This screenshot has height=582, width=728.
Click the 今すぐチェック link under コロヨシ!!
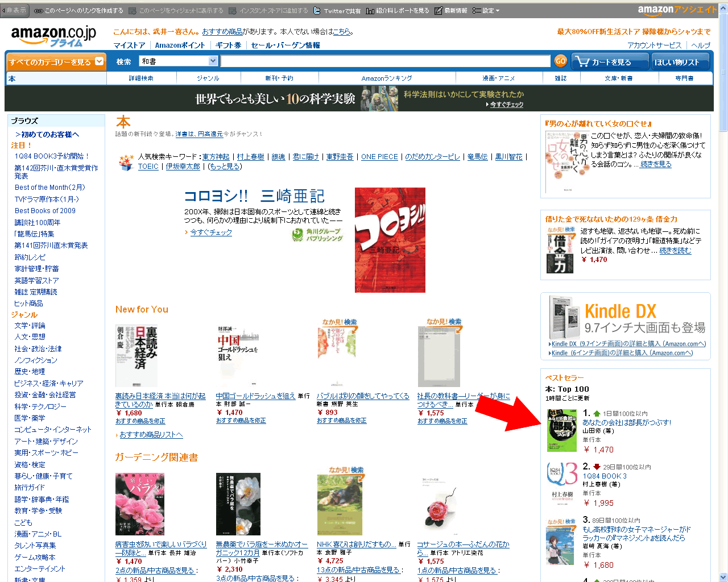pyautogui.click(x=211, y=232)
